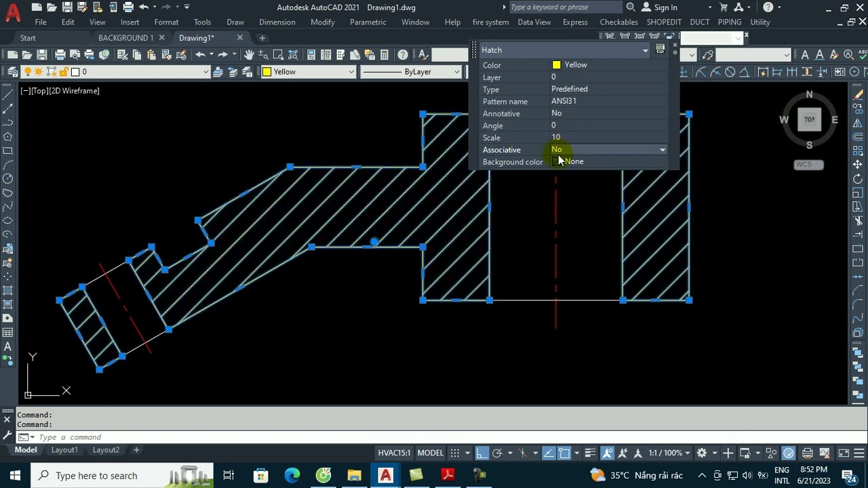The width and height of the screenshot is (868, 488).
Task: Click the Spell Check ABC icon
Action: [864, 55]
